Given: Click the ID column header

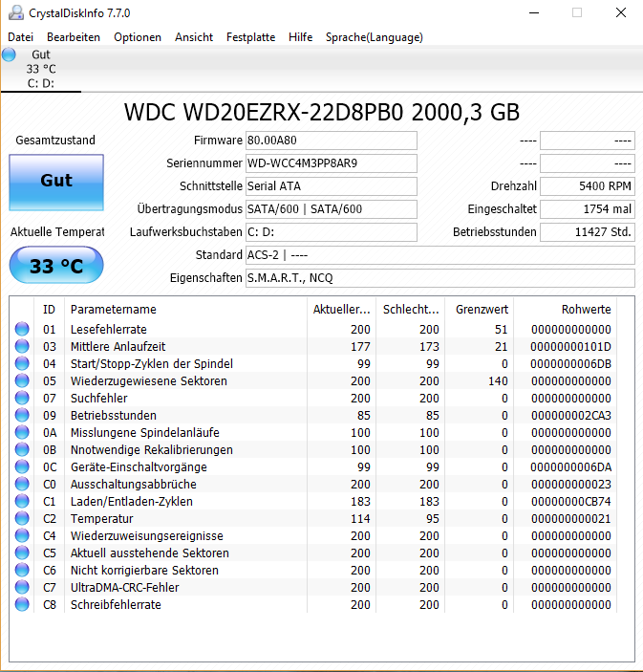Looking at the screenshot, I should [x=49, y=310].
